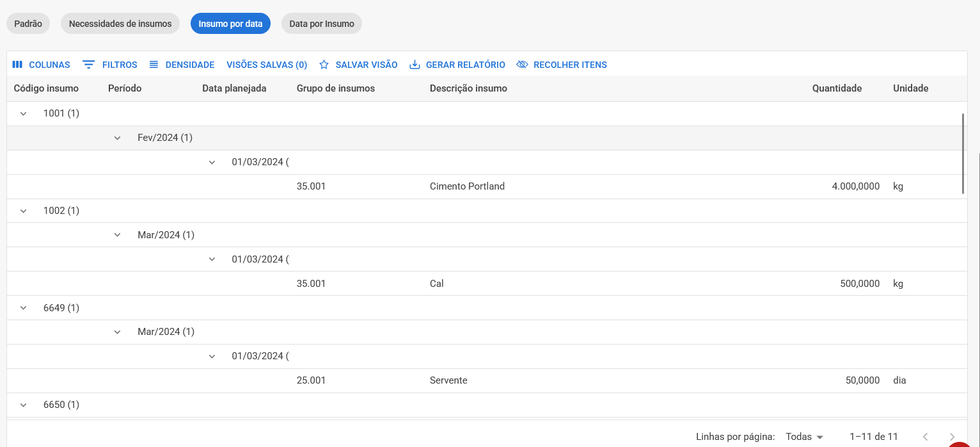Screen dimensions: 980x447
Task: Click 35.001 group in Cal row
Action: click(312, 284)
